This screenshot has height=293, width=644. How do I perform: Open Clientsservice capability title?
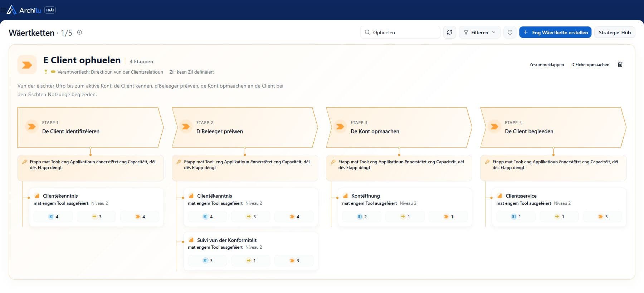click(x=521, y=196)
